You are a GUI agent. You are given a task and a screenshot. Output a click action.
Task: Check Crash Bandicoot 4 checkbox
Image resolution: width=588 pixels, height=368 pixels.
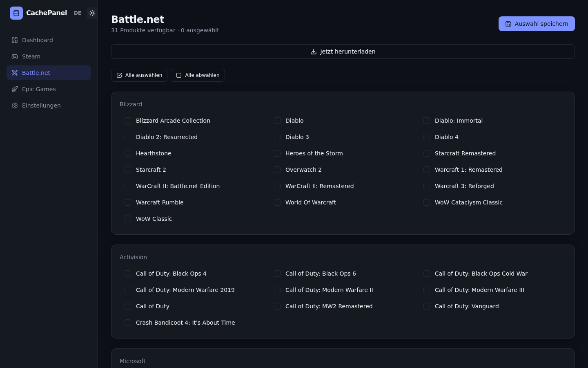[x=128, y=323]
